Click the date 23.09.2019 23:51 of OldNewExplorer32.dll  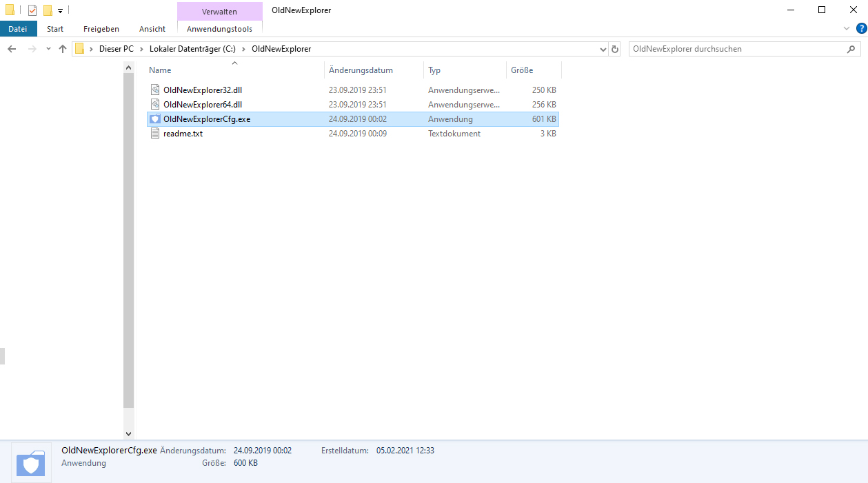[x=357, y=90]
